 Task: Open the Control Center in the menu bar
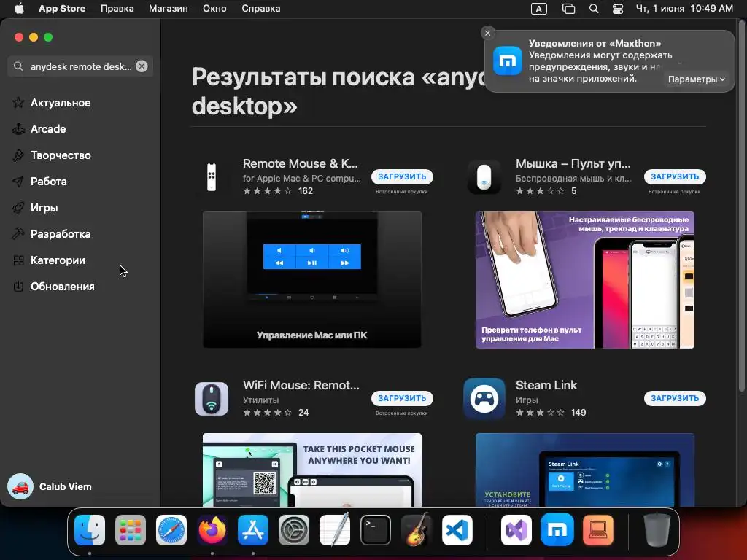point(618,9)
